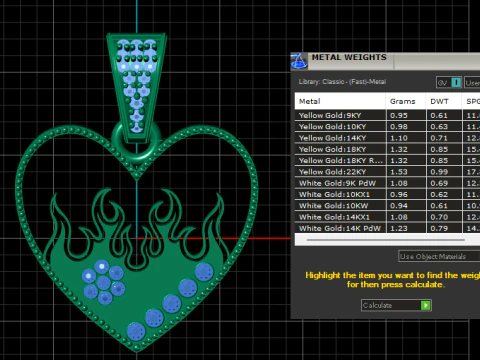The image size is (480, 360).
Task: Select the Yellow Gold:10KY row
Action: 387,127
